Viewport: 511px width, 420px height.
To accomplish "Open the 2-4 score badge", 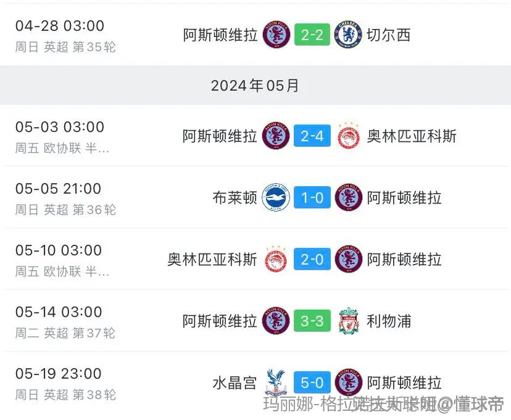I will click(312, 136).
